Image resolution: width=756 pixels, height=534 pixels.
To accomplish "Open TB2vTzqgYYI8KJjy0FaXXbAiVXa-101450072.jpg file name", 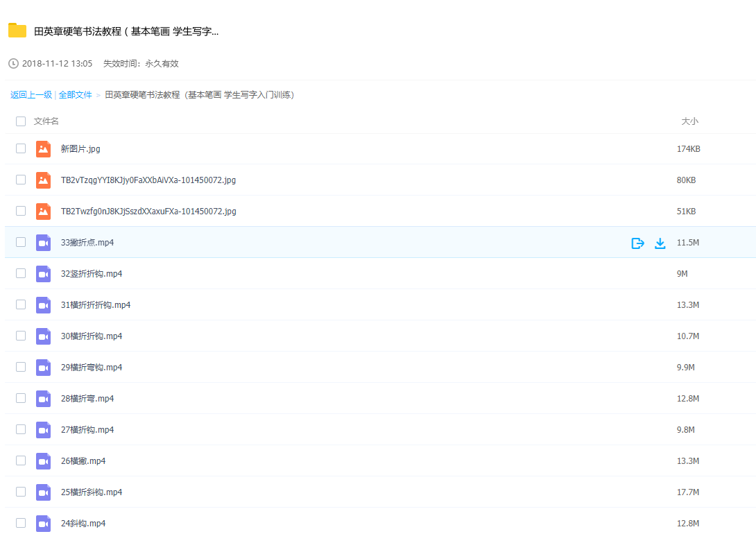I will pos(148,180).
